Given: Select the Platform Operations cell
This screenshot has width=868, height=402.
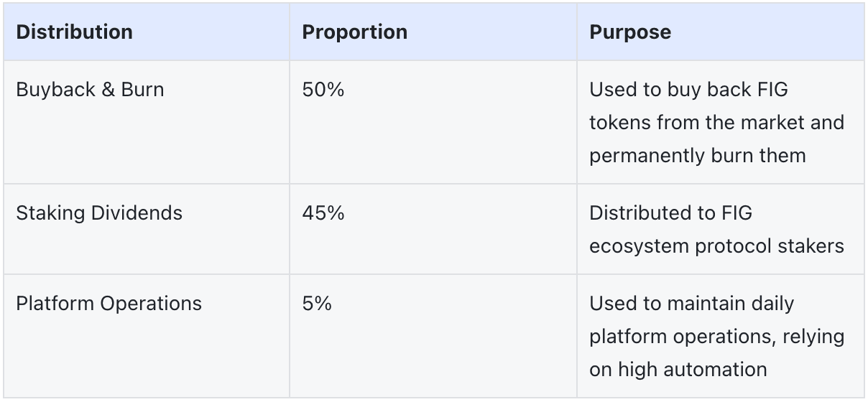Looking at the screenshot, I should pos(108,304).
